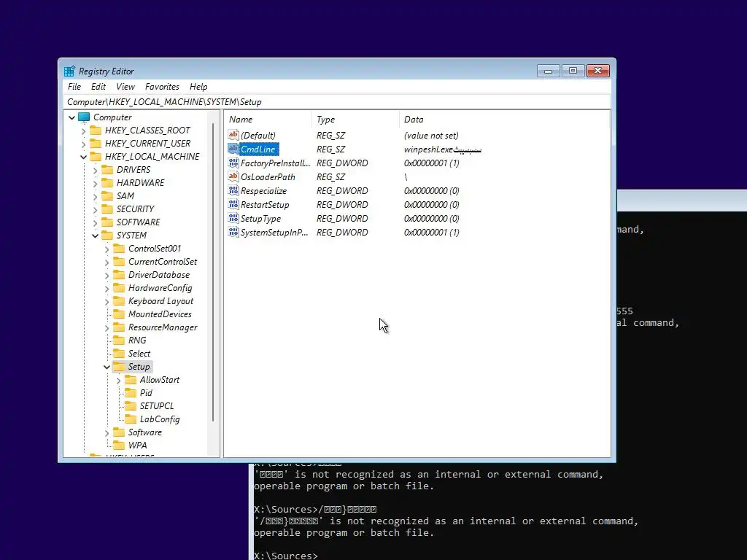Click the HKEY_CLASSES_ROOT folder icon
The image size is (747, 560).
click(x=96, y=130)
